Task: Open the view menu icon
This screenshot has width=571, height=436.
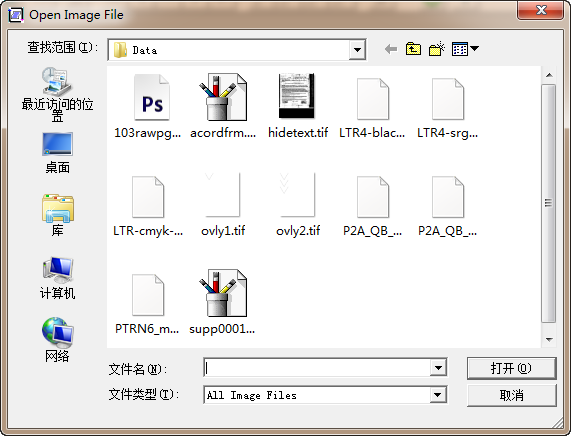Action: [x=465, y=49]
